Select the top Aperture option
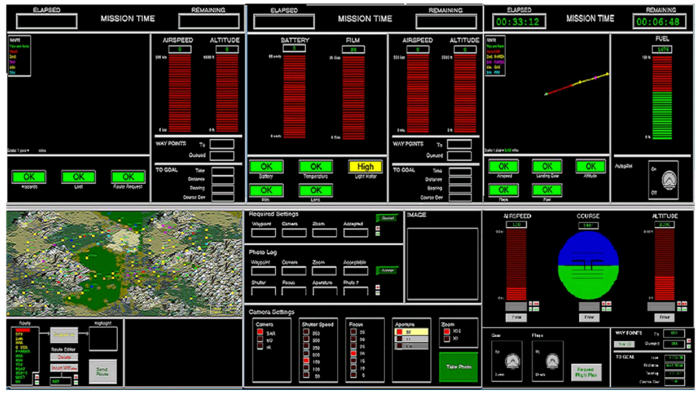700x393 pixels. (x=411, y=332)
